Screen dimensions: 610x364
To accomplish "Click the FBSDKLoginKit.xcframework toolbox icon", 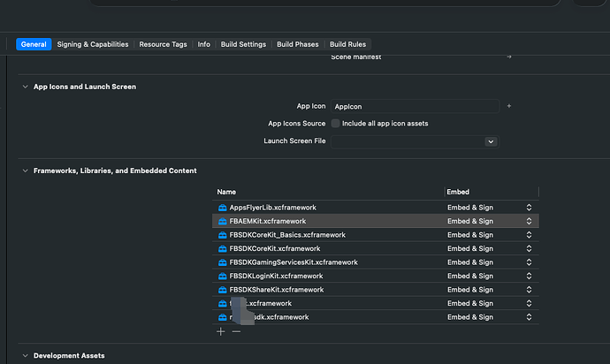I will [x=223, y=276].
